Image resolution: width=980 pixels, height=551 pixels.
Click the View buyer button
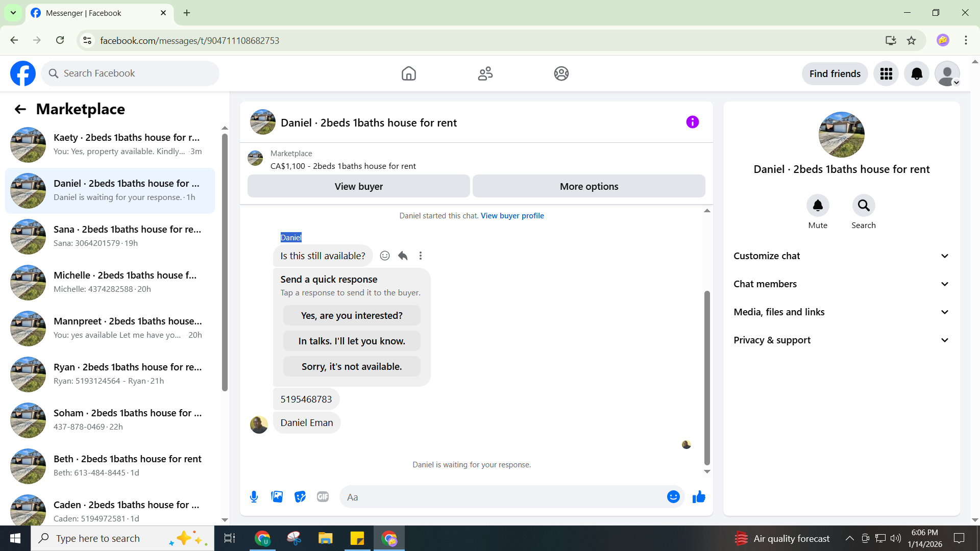tap(358, 186)
